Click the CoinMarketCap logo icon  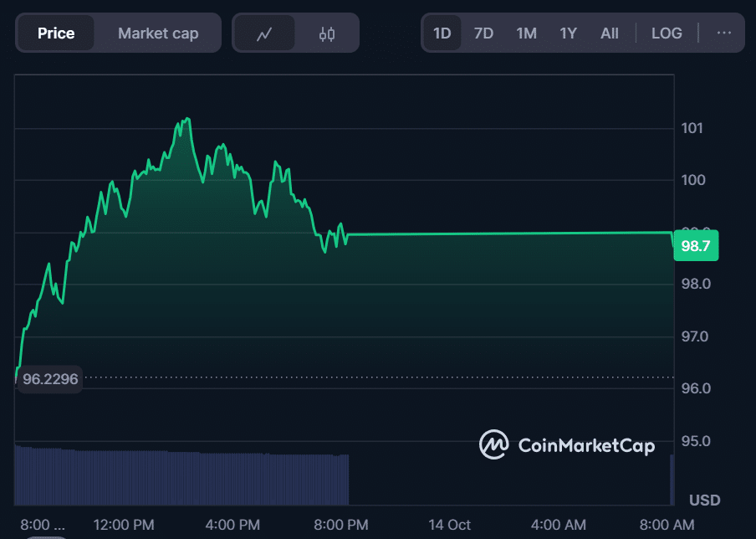pyautogui.click(x=493, y=444)
